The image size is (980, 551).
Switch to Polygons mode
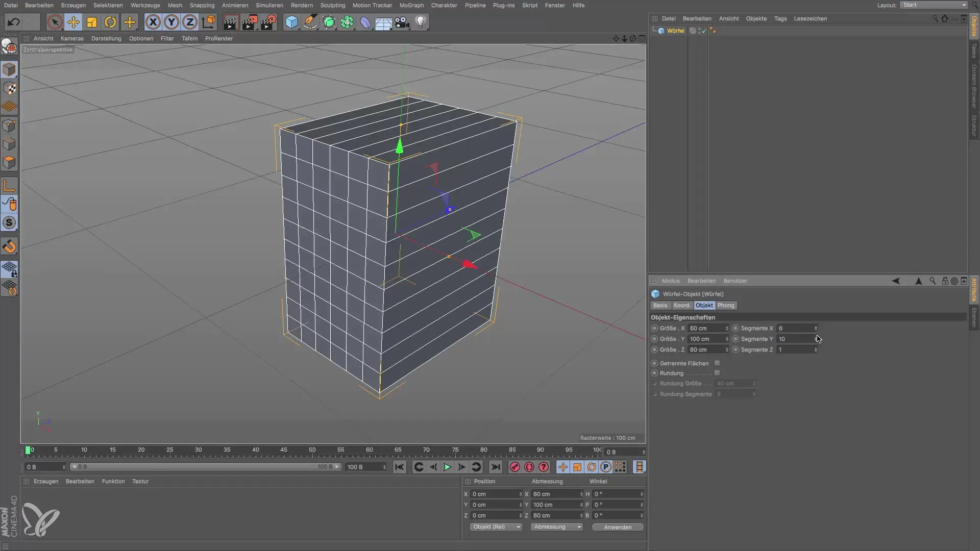point(9,163)
